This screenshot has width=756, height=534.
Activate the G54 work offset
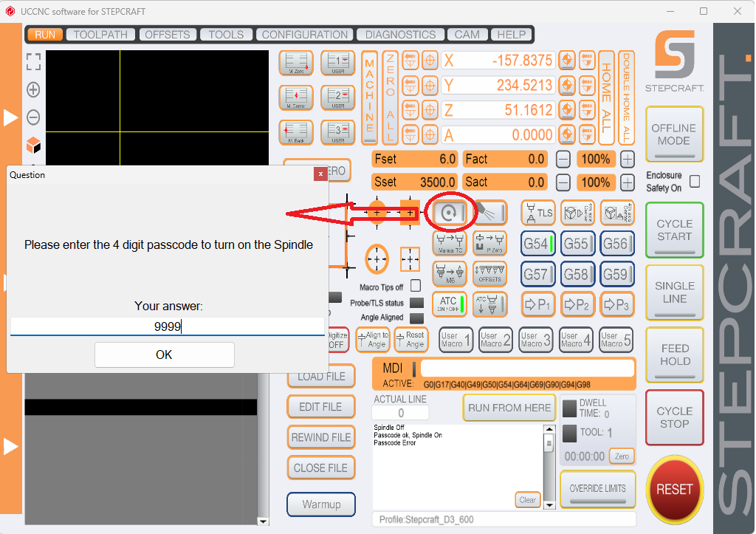[x=538, y=244]
